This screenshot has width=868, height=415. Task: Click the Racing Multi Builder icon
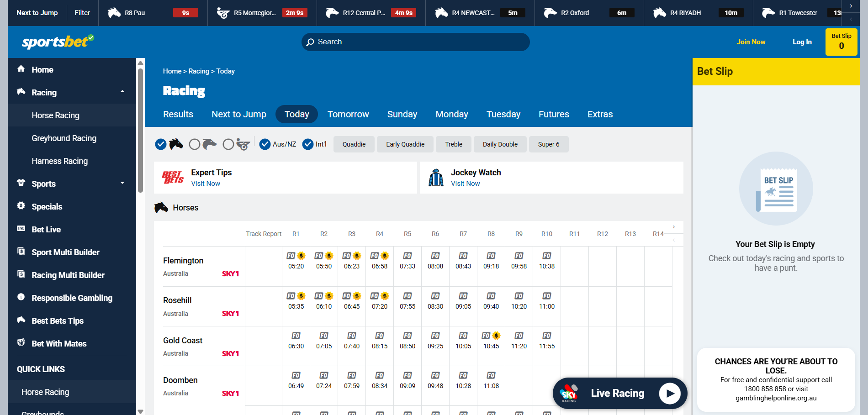pos(21,274)
